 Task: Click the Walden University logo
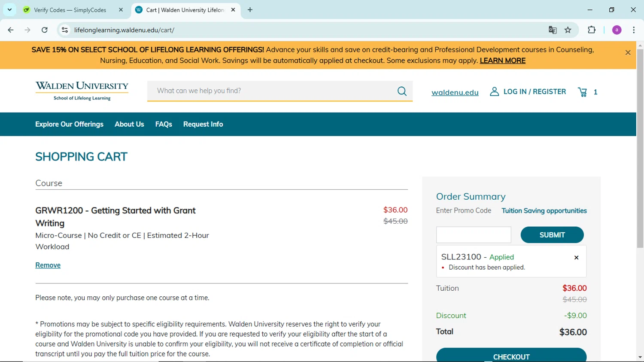tap(82, 91)
